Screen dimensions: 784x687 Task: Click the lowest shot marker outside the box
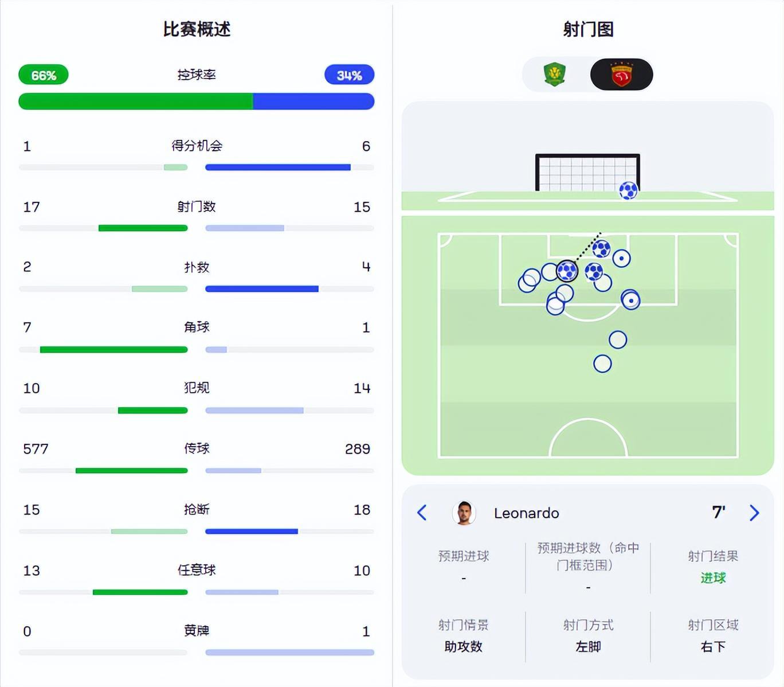click(x=602, y=364)
